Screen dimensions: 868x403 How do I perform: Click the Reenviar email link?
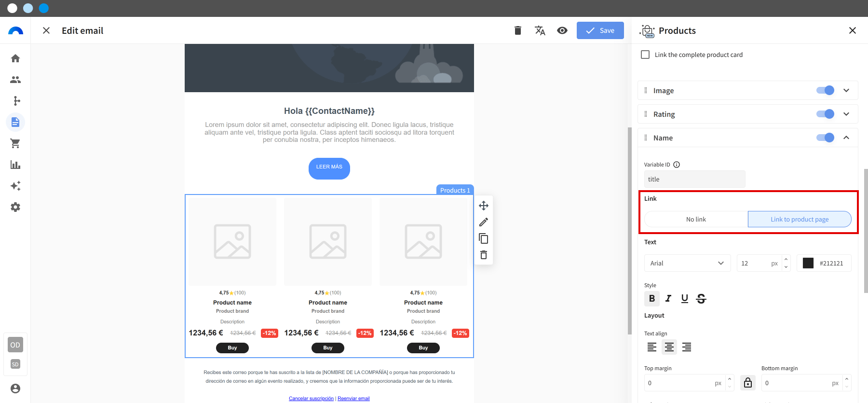[354, 399]
